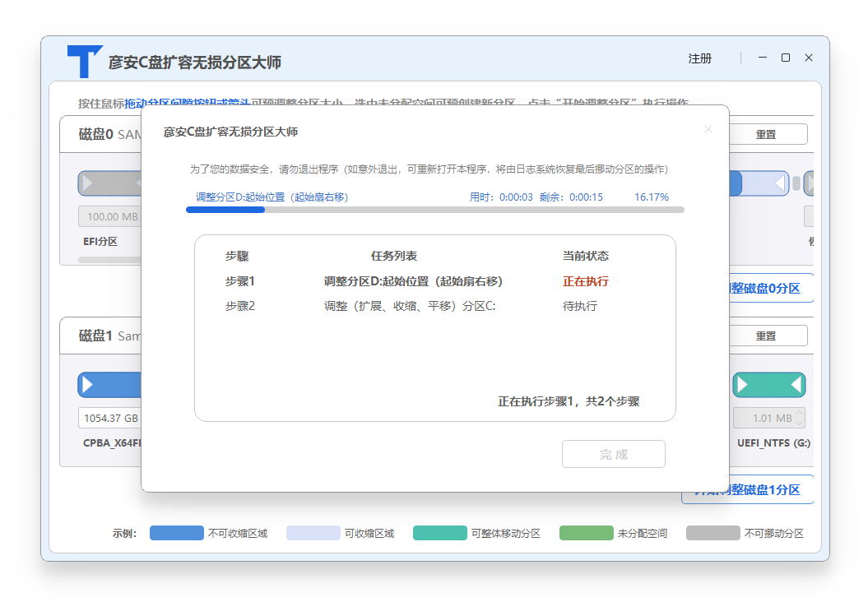Click the 磁盘0 disk header
The width and height of the screenshot is (868, 602).
[x=95, y=134]
